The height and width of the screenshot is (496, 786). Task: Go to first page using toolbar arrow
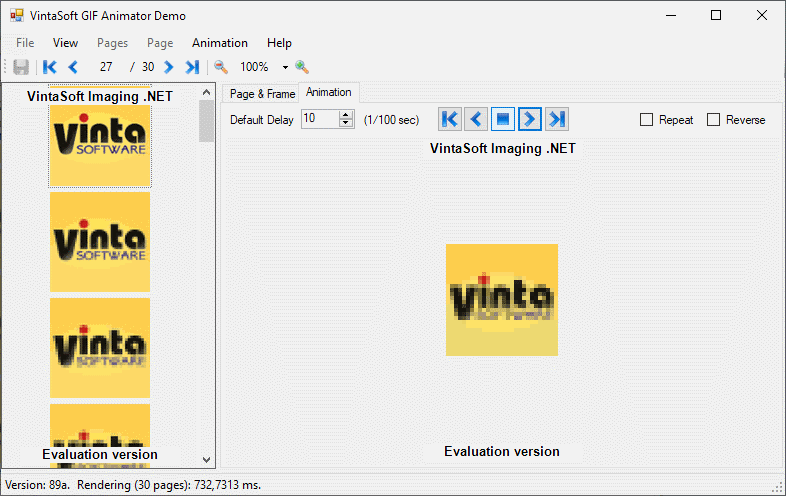[x=49, y=67]
